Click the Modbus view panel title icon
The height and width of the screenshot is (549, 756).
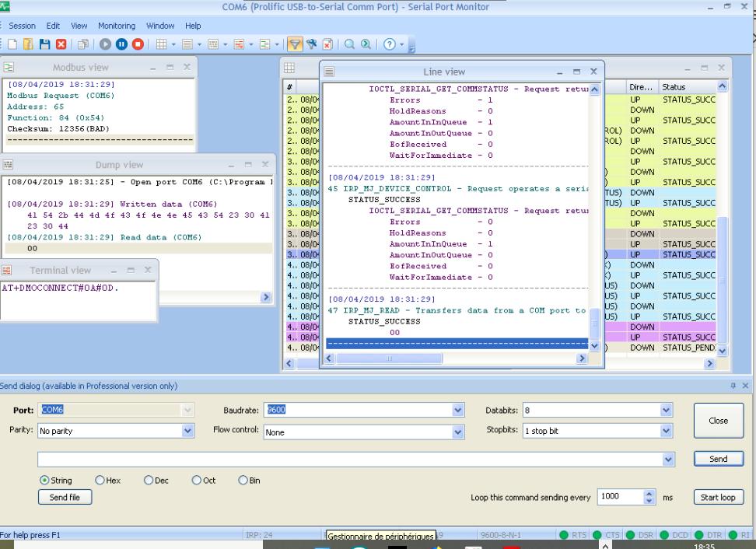tap(9, 67)
